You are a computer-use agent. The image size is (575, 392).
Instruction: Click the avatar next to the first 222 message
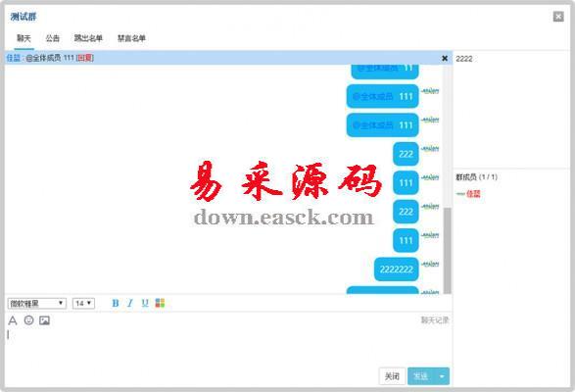430,148
